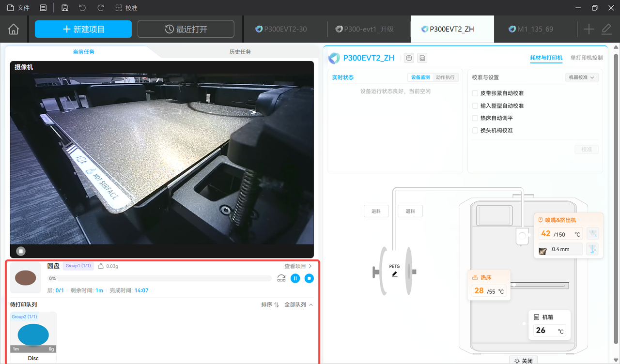Open the M1_135_69 project tab
The height and width of the screenshot is (364, 620).
535,29
